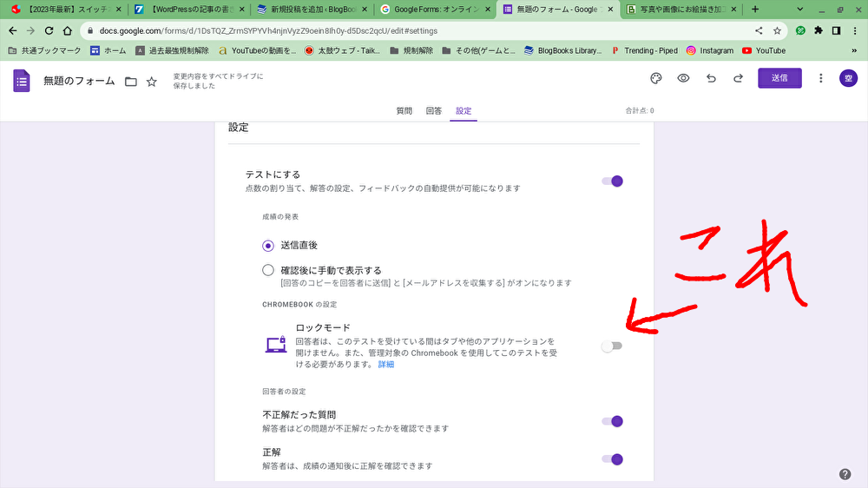Open the 規制解除 bookmark folder
This screenshot has height=488, width=868.
(411, 50)
